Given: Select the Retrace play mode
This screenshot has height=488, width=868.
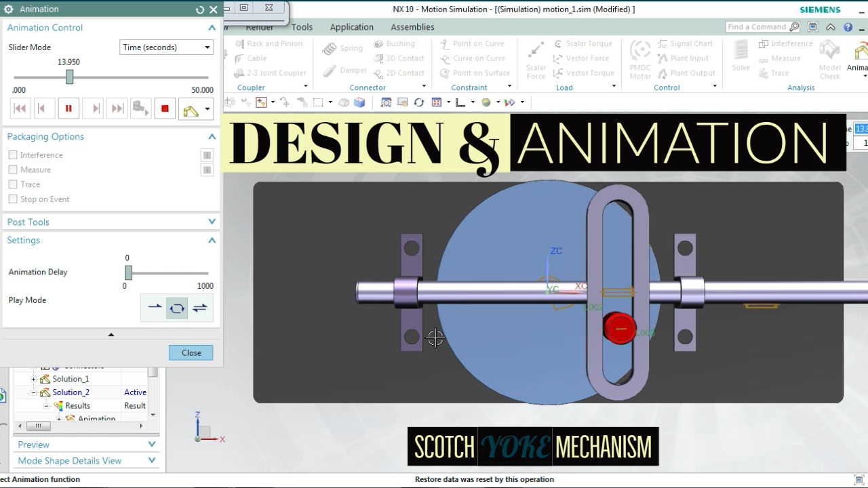Looking at the screenshot, I should [199, 308].
